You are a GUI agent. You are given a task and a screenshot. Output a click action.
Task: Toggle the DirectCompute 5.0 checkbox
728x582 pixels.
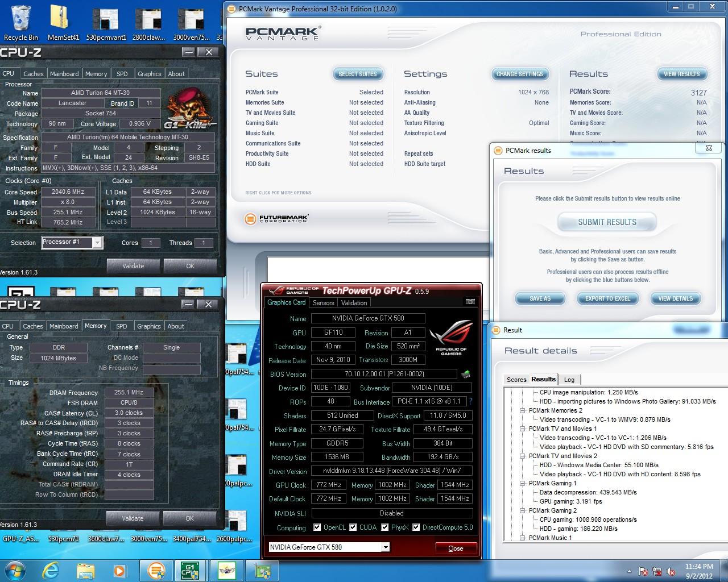pyautogui.click(x=416, y=527)
